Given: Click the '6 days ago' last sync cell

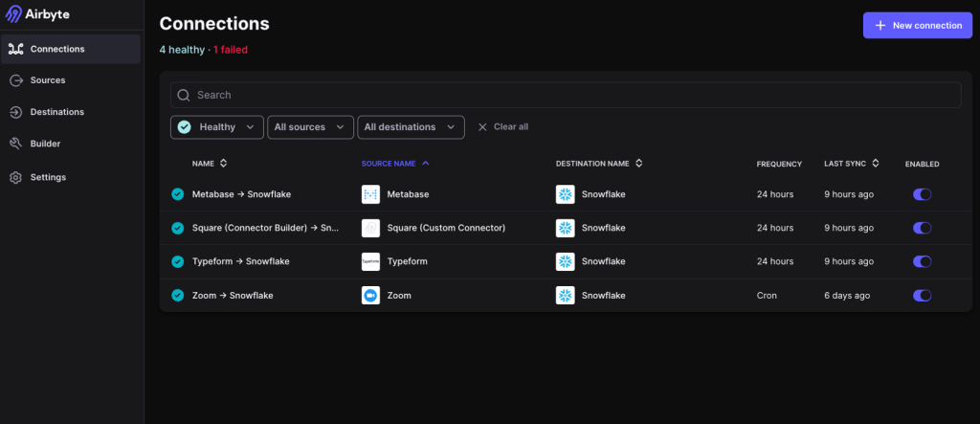Looking at the screenshot, I should pos(847,295).
